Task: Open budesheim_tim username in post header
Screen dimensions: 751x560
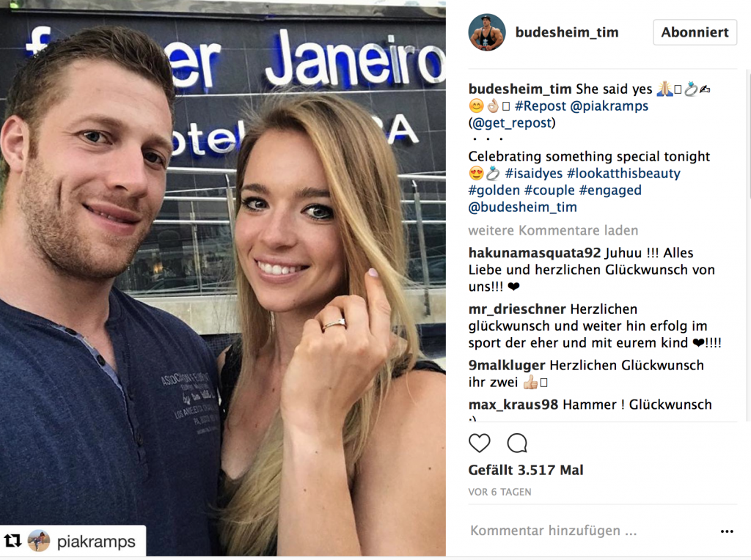Action: [567, 32]
